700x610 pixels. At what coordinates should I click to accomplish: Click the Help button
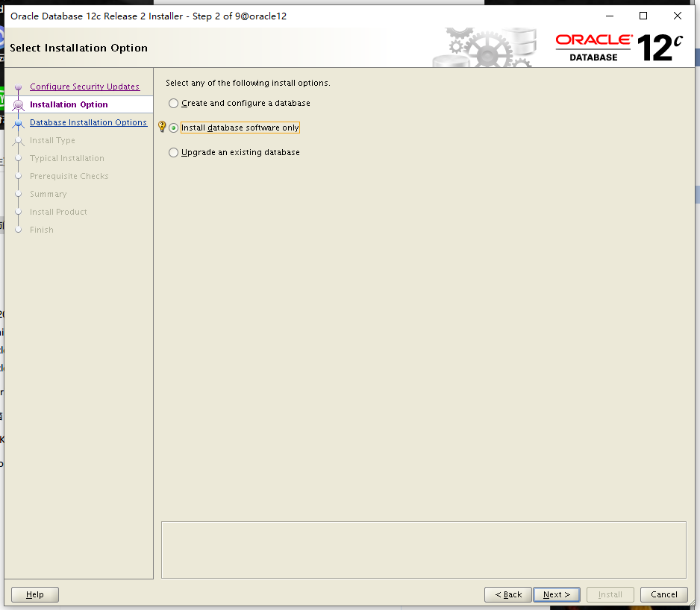tap(35, 594)
